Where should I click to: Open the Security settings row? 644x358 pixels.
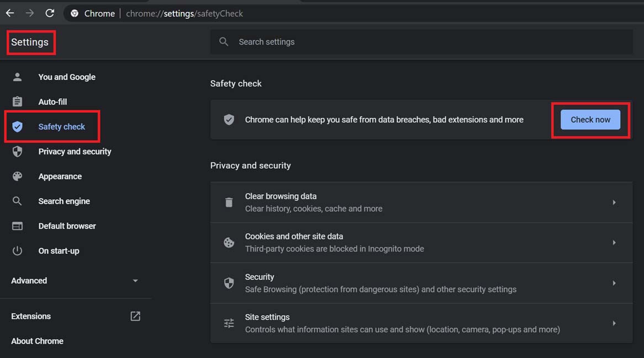pyautogui.click(x=421, y=283)
